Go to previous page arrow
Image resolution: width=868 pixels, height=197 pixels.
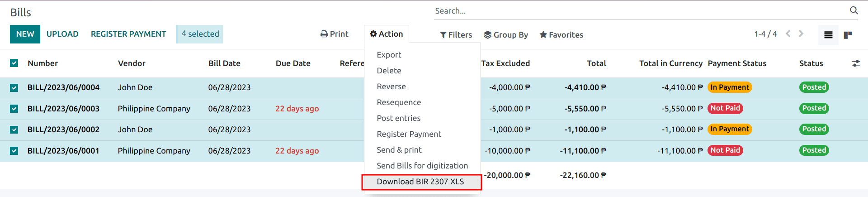tap(788, 34)
